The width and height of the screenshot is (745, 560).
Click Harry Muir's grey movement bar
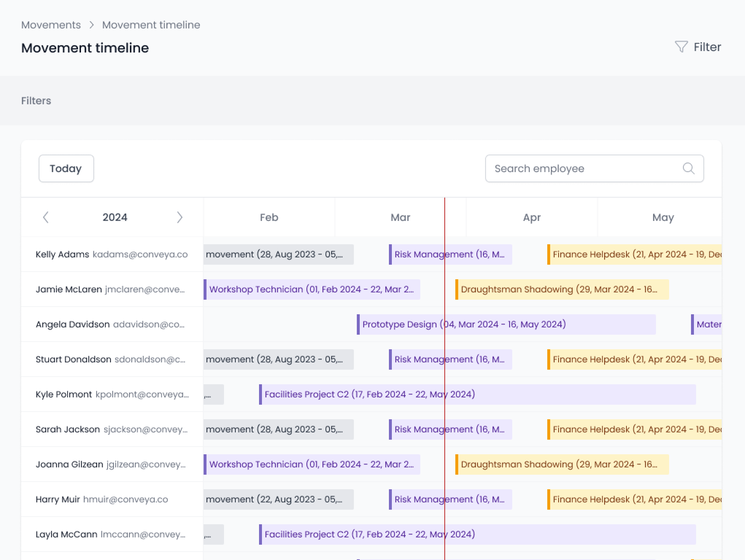278,499
